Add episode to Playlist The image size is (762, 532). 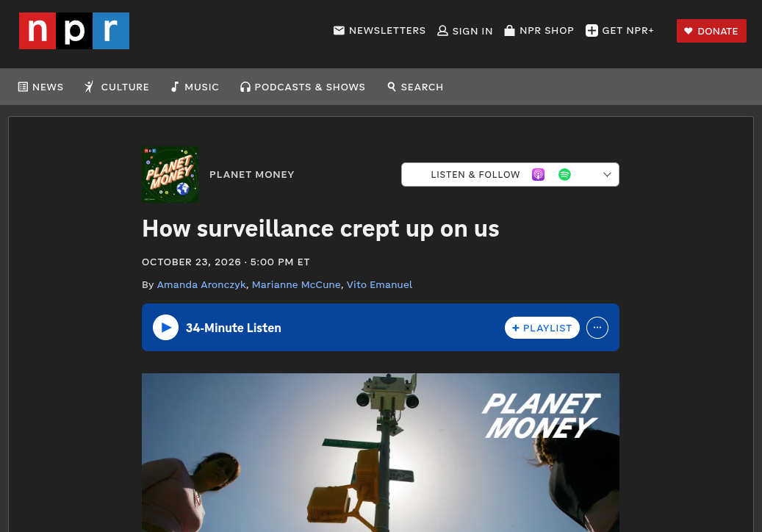tap(542, 328)
